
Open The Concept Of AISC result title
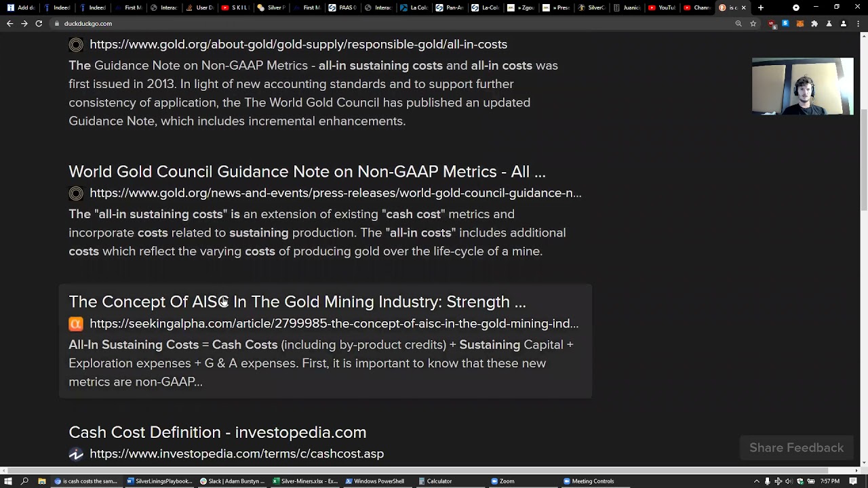tap(297, 302)
